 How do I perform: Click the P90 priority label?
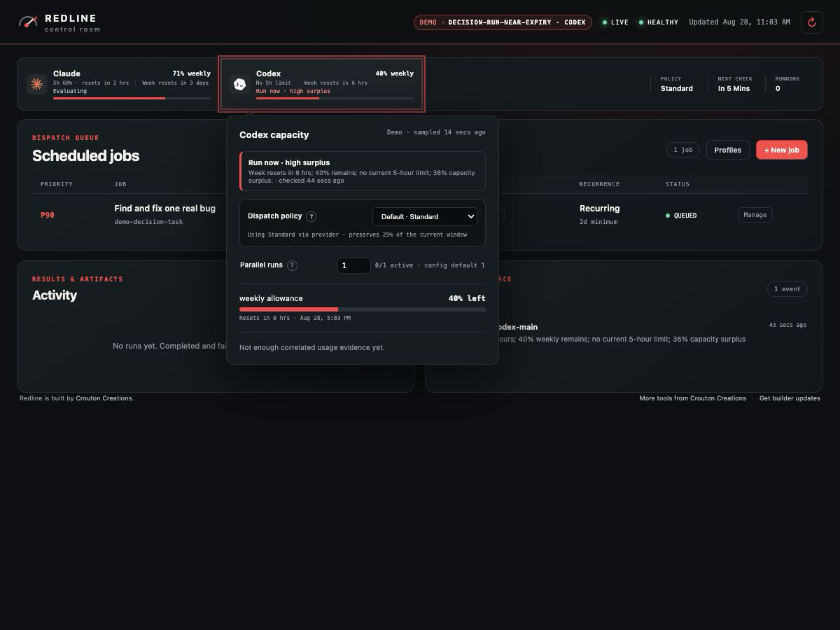(48, 215)
